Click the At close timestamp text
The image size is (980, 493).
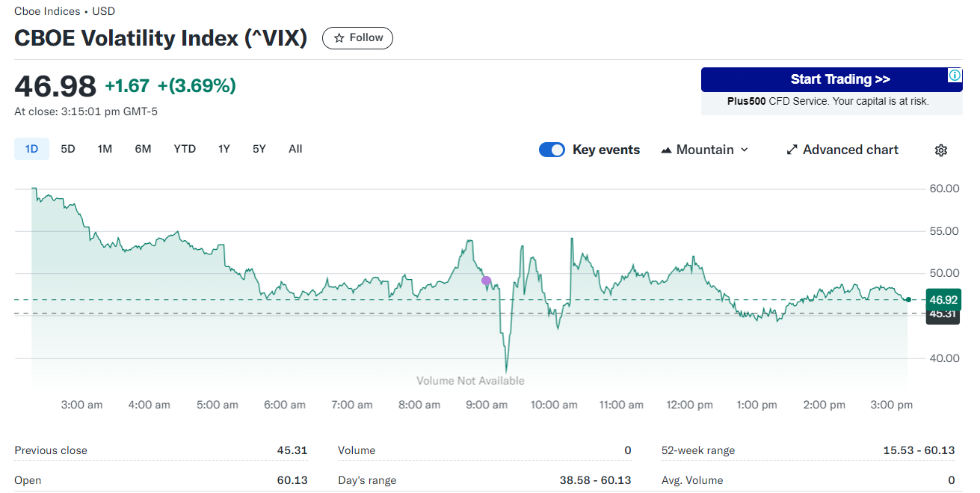click(86, 111)
